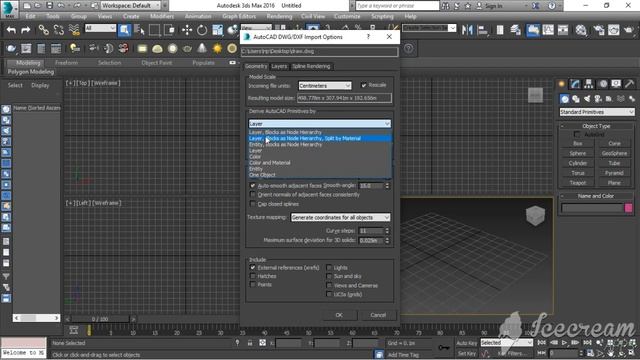Image resolution: width=640 pixels, height=360 pixels.
Task: Enable the Hatches checkbox
Action: [x=253, y=276]
